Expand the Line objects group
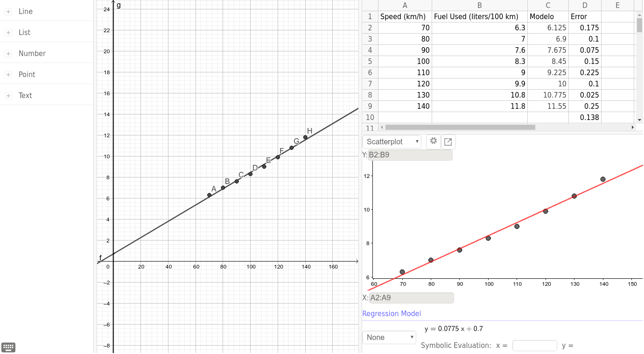Viewport: 644px width, 354px height. click(8, 12)
